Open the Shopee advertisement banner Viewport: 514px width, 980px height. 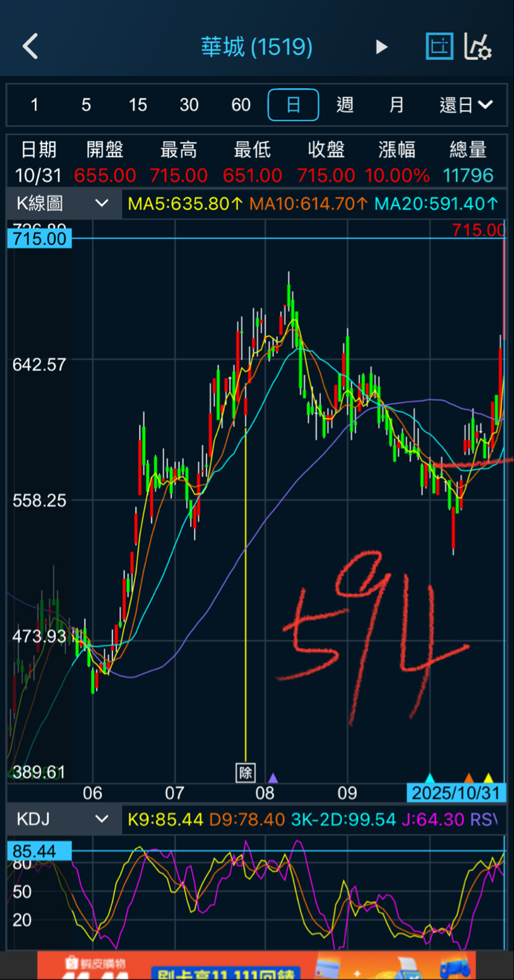tap(257, 966)
